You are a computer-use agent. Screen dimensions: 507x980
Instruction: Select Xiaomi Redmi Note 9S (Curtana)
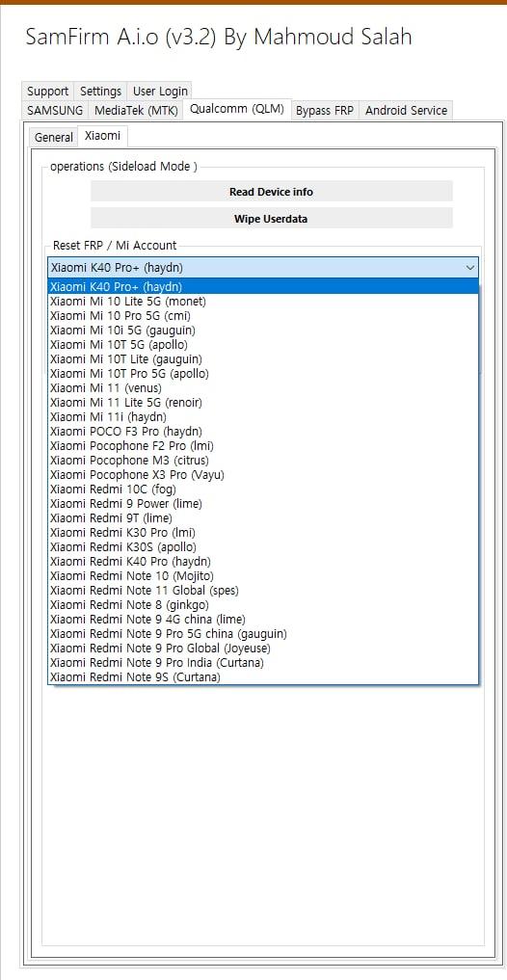click(263, 676)
